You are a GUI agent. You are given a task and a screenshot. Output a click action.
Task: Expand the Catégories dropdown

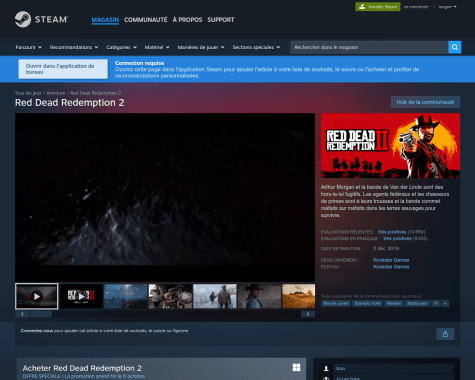pyautogui.click(x=121, y=47)
